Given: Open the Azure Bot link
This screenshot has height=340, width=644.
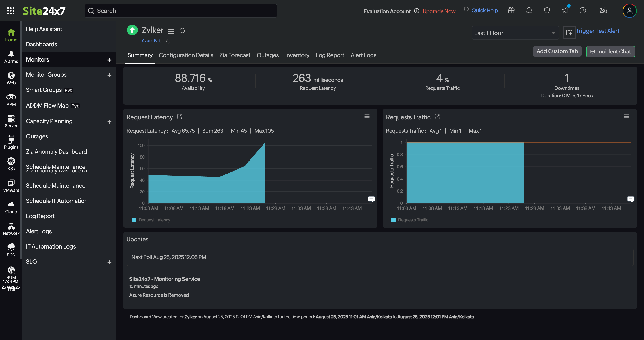Looking at the screenshot, I should [151, 40].
